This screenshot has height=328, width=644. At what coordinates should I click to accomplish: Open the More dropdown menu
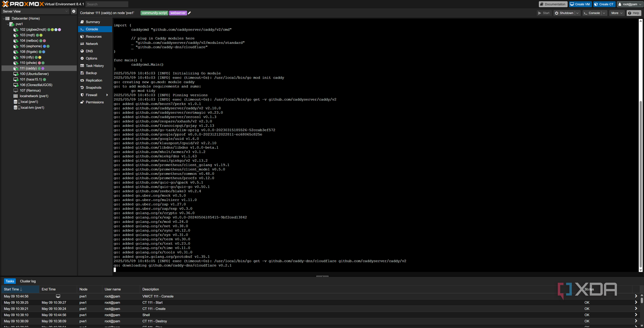[617, 13]
